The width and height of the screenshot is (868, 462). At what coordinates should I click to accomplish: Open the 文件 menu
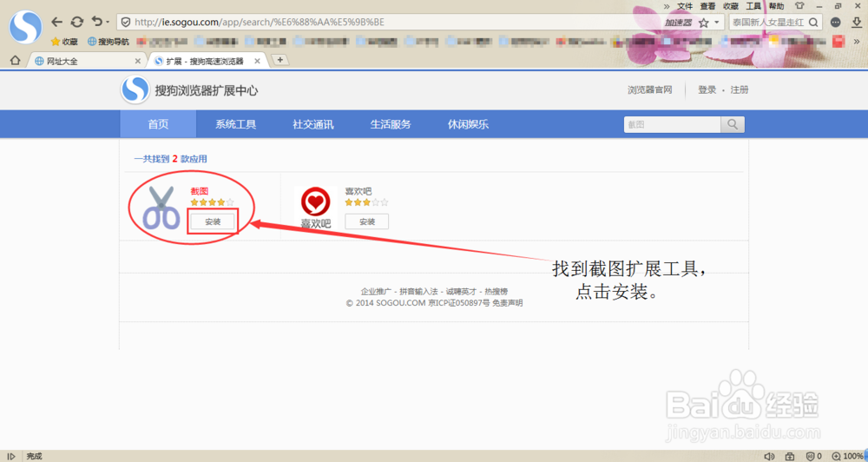(x=685, y=6)
